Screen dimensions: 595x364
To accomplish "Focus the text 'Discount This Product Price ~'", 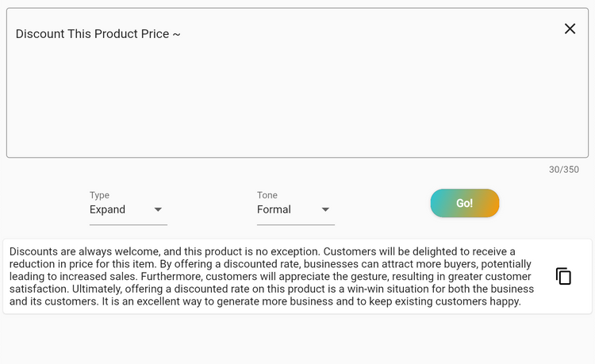I will pos(98,34).
